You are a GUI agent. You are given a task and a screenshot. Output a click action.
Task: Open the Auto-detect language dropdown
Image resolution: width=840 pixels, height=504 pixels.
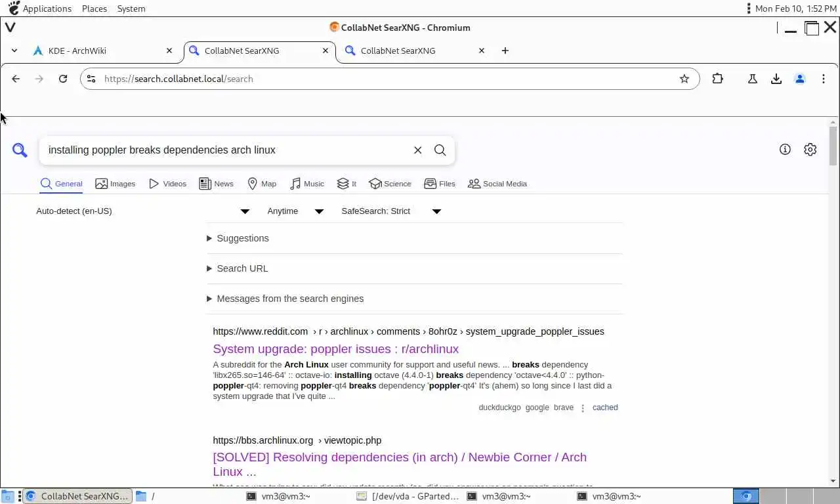pyautogui.click(x=143, y=211)
